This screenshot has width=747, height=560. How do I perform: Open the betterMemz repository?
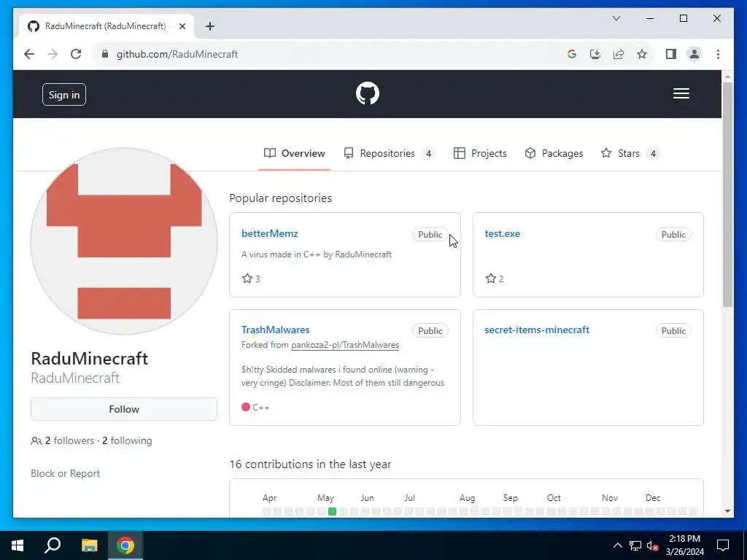point(270,233)
